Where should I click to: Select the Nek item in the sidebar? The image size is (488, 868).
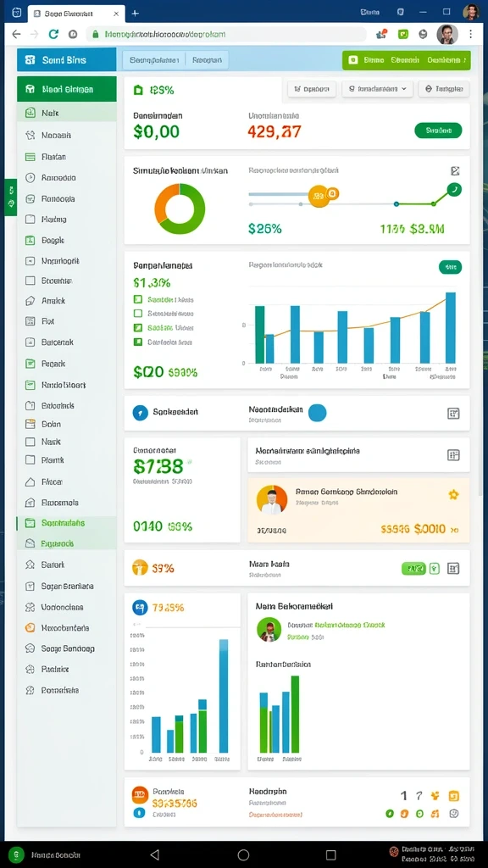pyautogui.click(x=66, y=113)
